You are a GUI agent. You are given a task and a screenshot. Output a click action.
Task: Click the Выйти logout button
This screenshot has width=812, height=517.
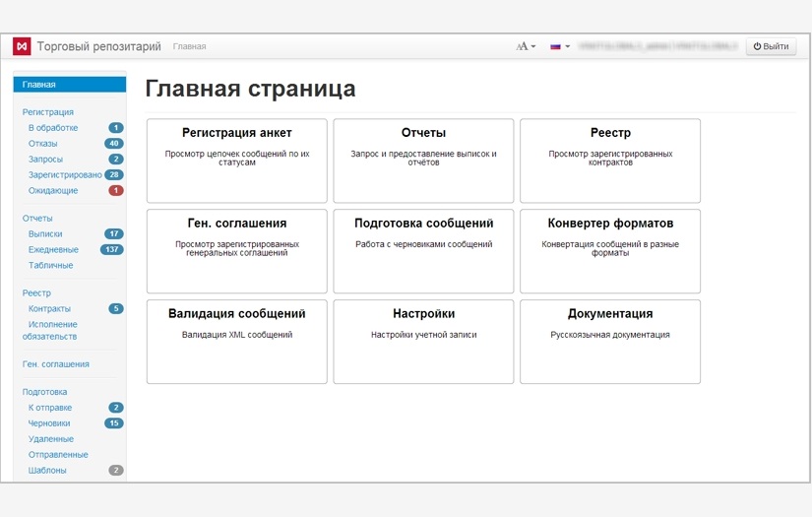point(771,46)
